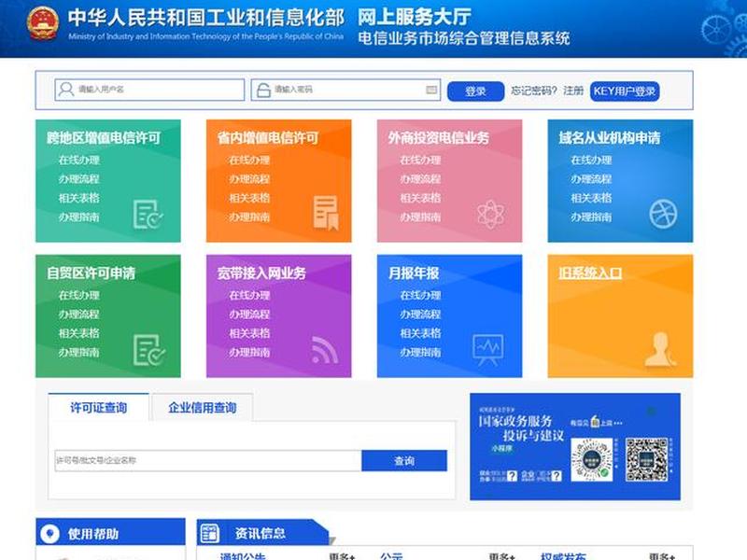Click 办理流程 under 跨地区增值电信许可
Viewport: 747px width, 560px height.
[79, 179]
